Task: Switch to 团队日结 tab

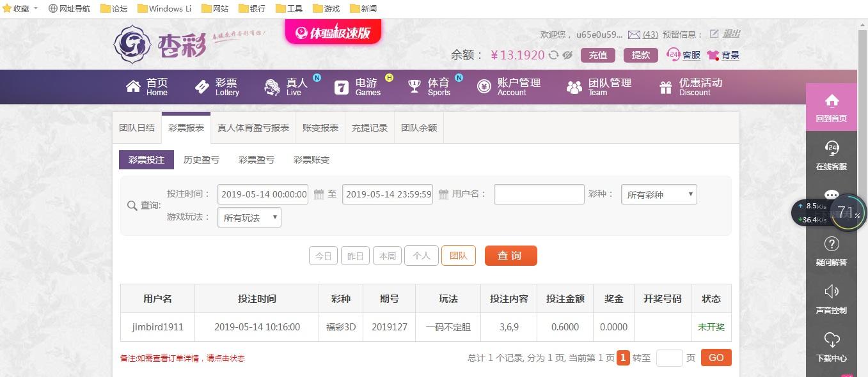Action: pos(137,128)
